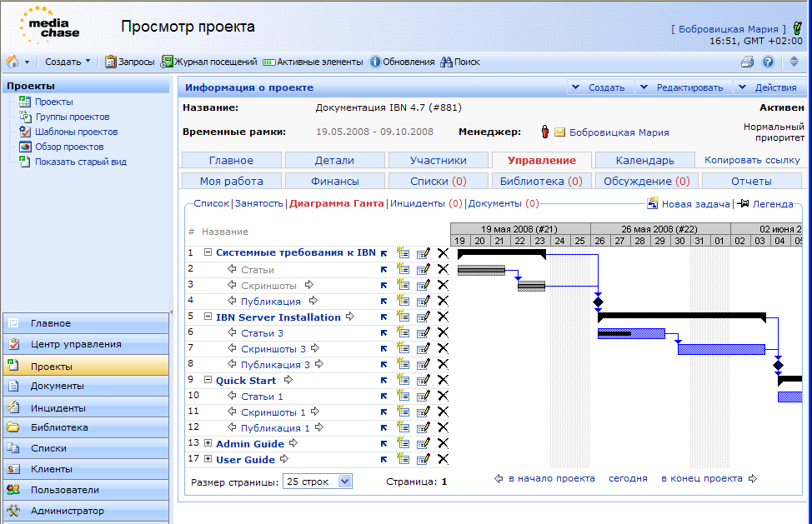
Task: Click the indent right arrow after Скриншоты
Action: click(309, 285)
